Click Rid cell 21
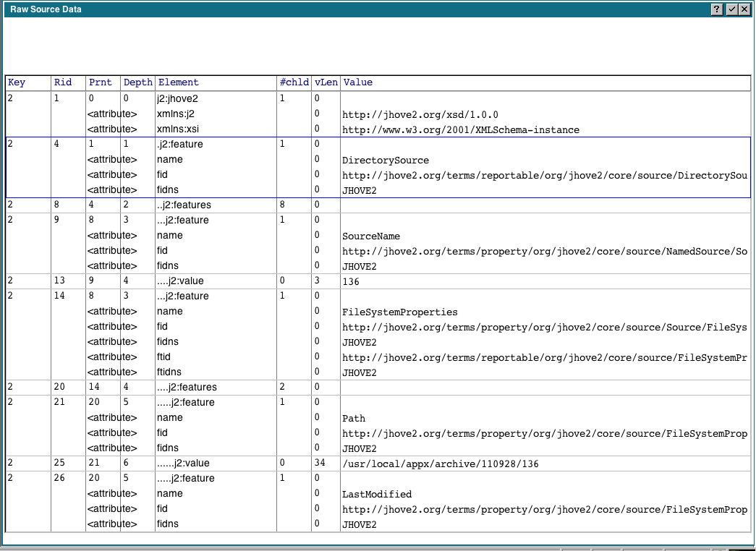The width and height of the screenshot is (756, 551). pos(59,402)
